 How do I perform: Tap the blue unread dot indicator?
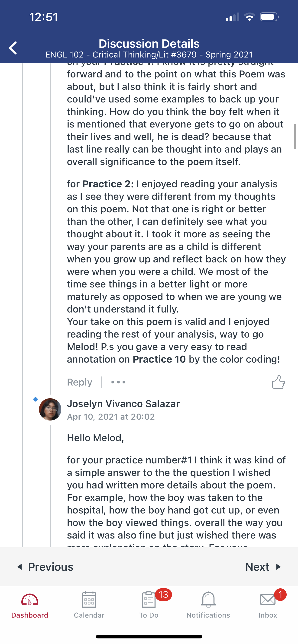(36, 399)
